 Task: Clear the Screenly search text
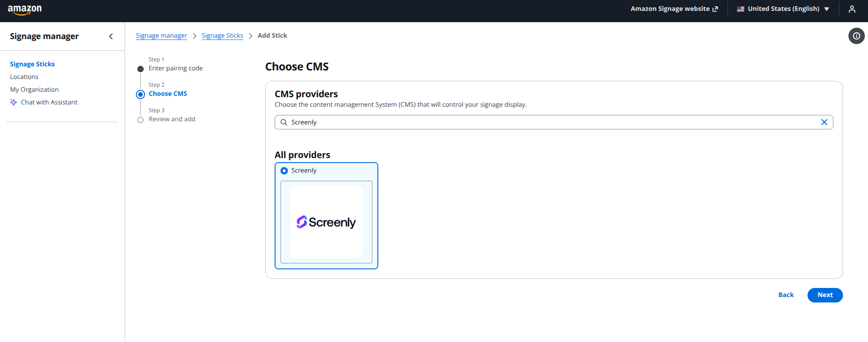coord(824,122)
